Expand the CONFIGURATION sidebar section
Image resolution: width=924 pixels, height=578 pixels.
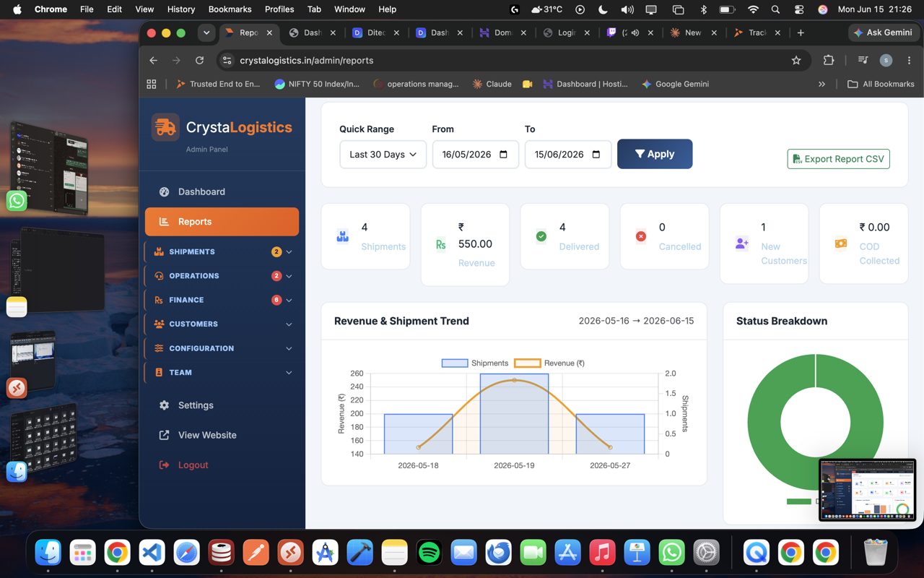(222, 348)
